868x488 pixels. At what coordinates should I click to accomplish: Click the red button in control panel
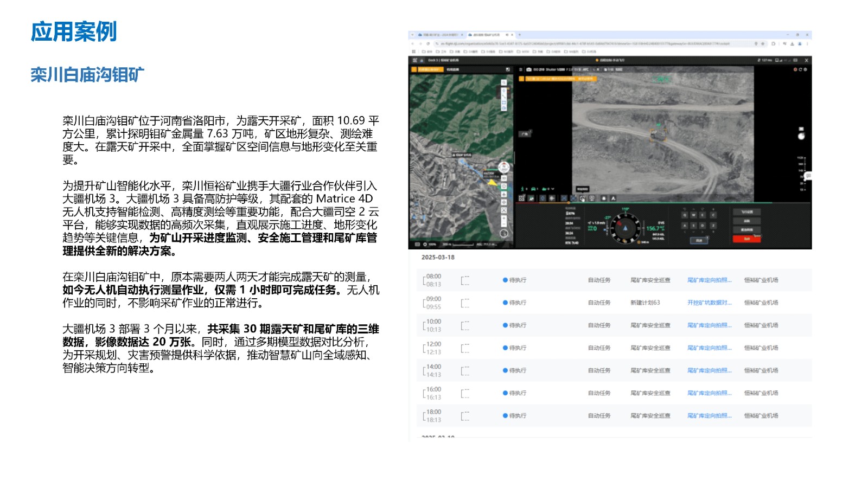746,239
